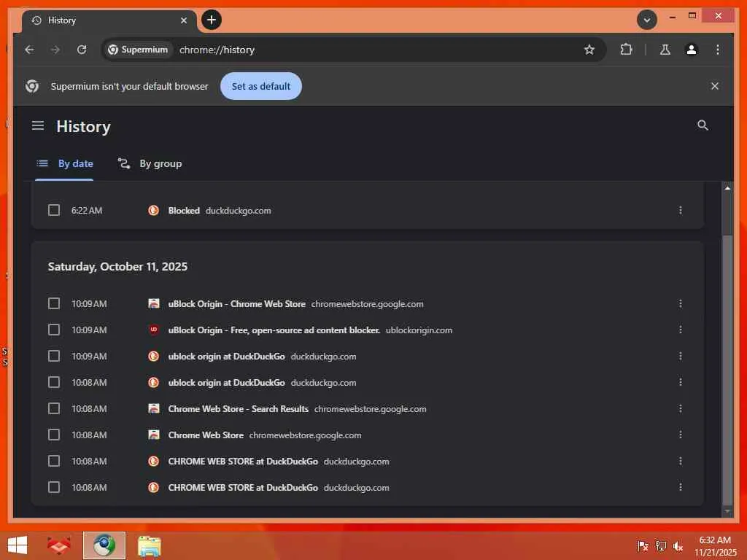747x560 pixels.
Task: Open the Windows Start button
Action: pos(18,545)
